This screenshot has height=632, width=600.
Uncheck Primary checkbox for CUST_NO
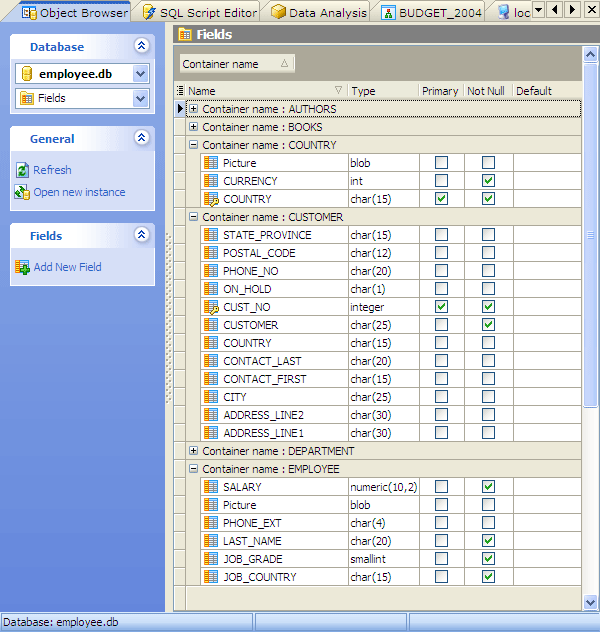tap(441, 307)
